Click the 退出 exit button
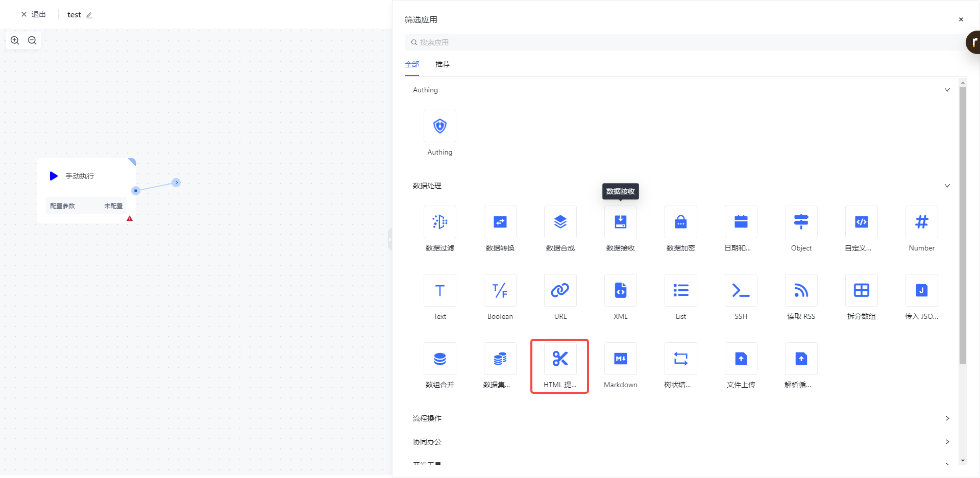This screenshot has height=478, width=980. tap(34, 14)
